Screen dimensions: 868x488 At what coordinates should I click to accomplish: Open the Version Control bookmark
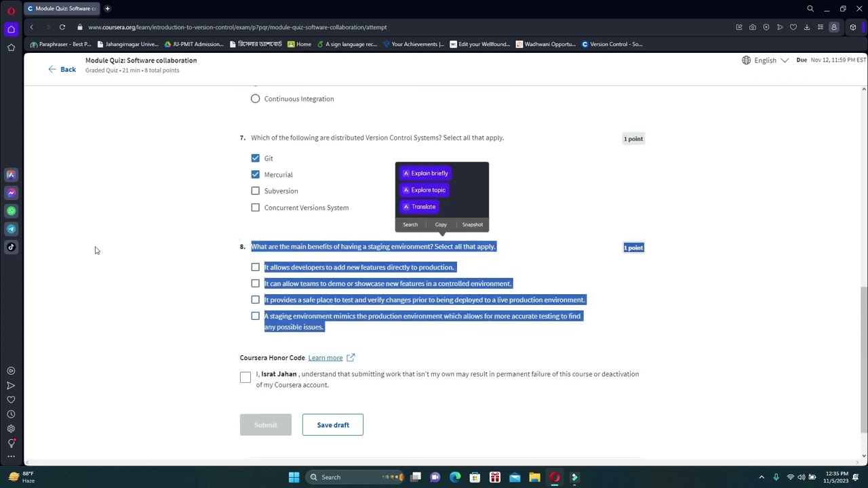point(612,44)
